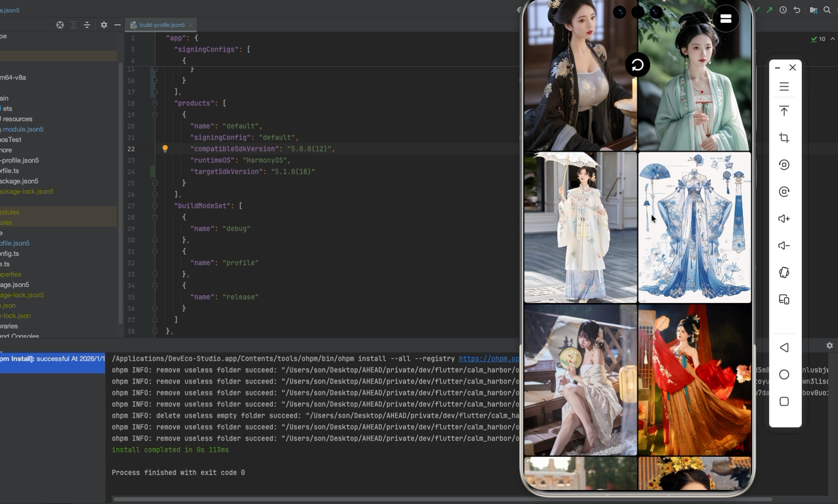The height and width of the screenshot is (504, 838).
Task: Keep emulator window on top icon
Action: click(784, 111)
